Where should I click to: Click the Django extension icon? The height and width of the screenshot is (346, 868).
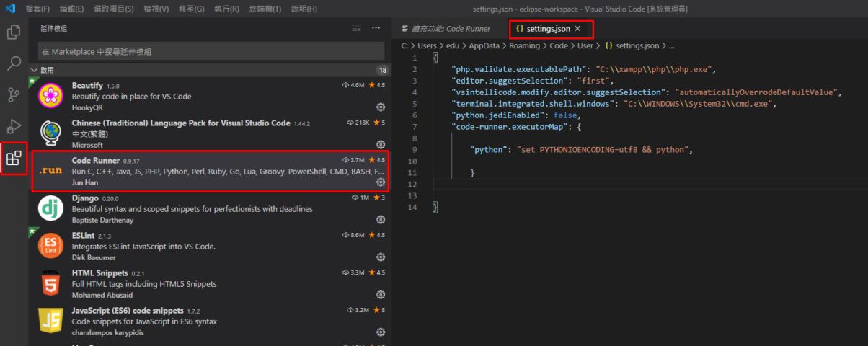click(50, 208)
